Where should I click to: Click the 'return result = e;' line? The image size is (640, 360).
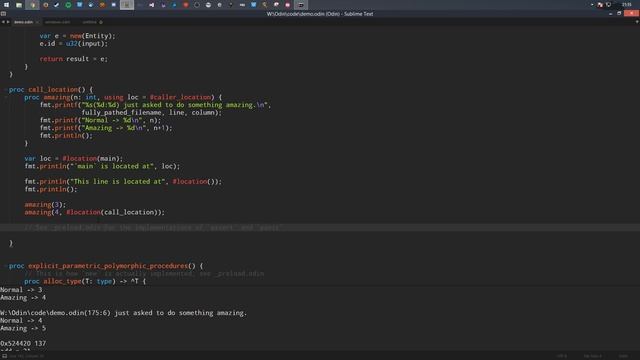(x=73, y=59)
